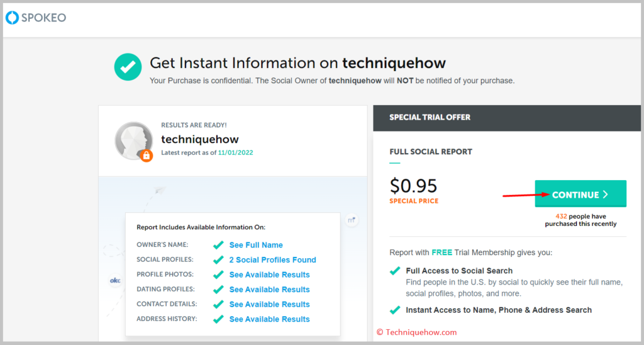This screenshot has height=345, width=644.
Task: Click the 11/01/2022 report date
Action: coord(235,152)
